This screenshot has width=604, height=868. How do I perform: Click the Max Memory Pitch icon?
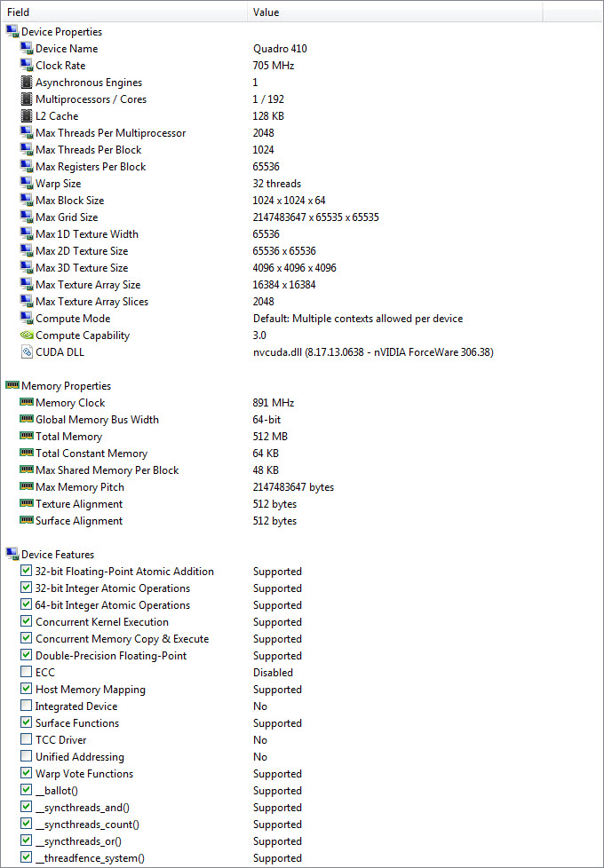27,486
